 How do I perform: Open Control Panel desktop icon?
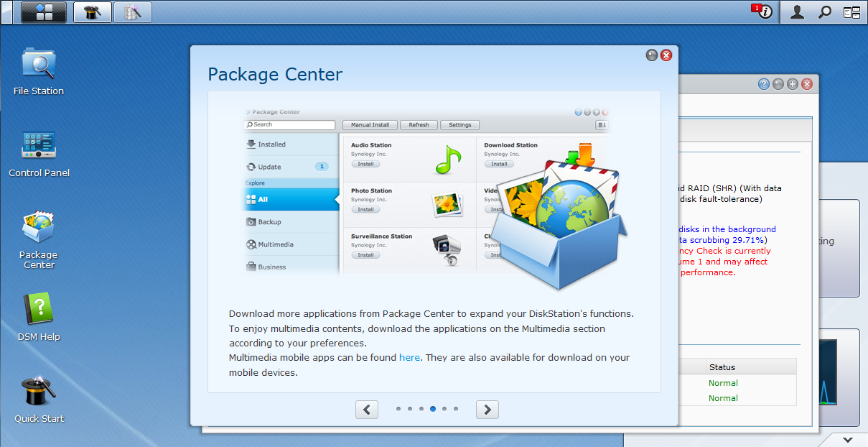[39, 154]
